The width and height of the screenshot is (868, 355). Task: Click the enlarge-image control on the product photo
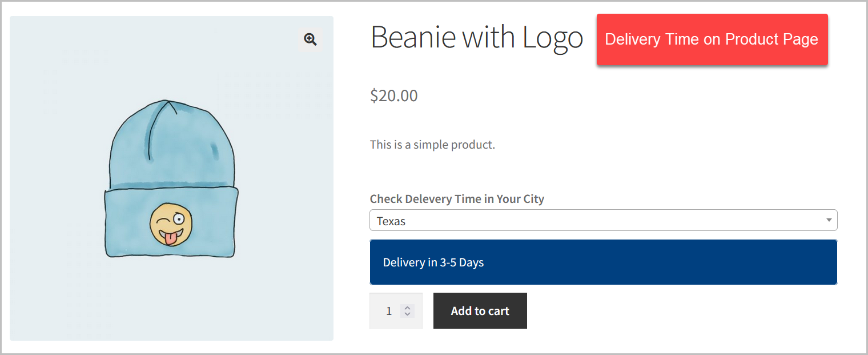tap(310, 39)
